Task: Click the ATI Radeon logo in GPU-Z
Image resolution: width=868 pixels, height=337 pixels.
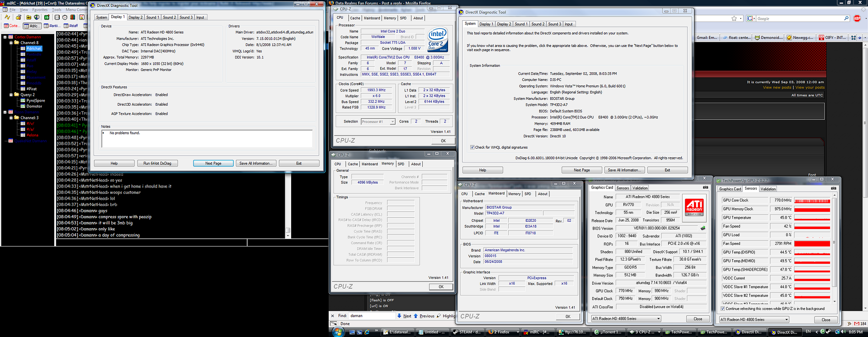Action: point(694,207)
